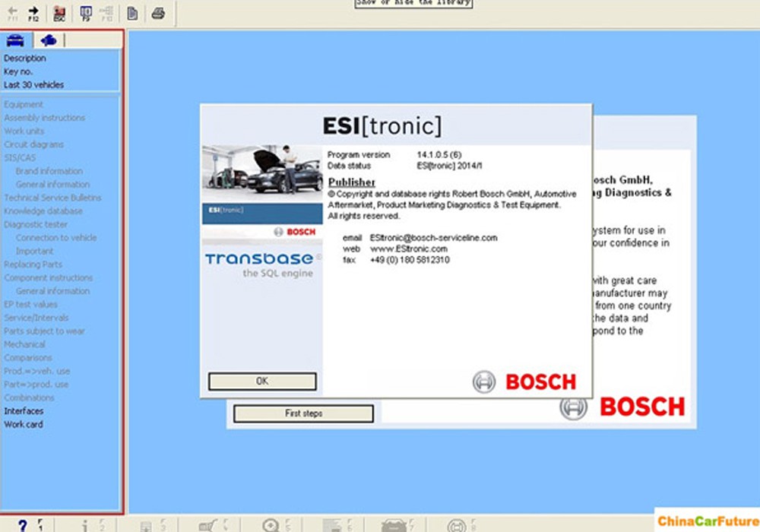Screen dimensions: 760x532
Task: Click the Transbase SQL engine logo
Action: point(262,264)
